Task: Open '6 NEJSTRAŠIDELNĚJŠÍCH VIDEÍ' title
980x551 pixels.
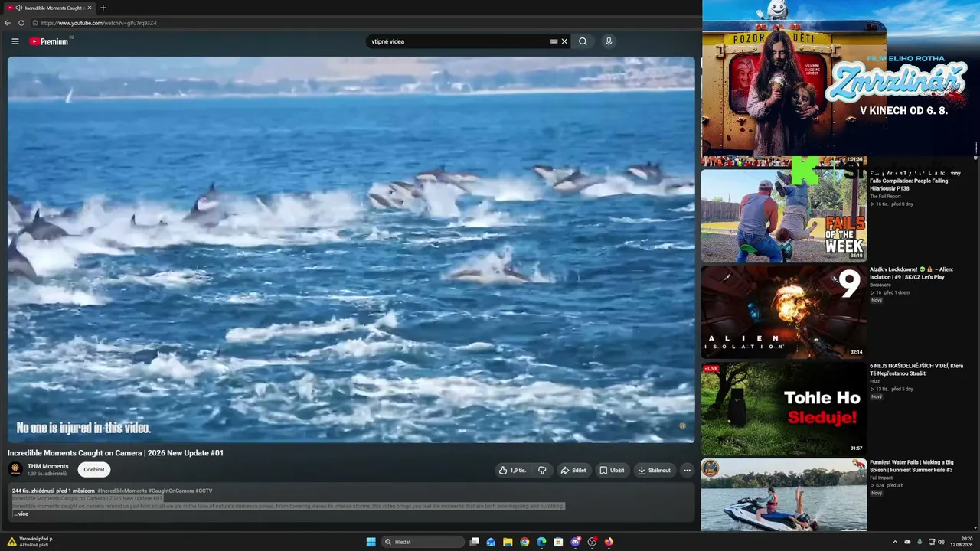Action: (x=916, y=369)
